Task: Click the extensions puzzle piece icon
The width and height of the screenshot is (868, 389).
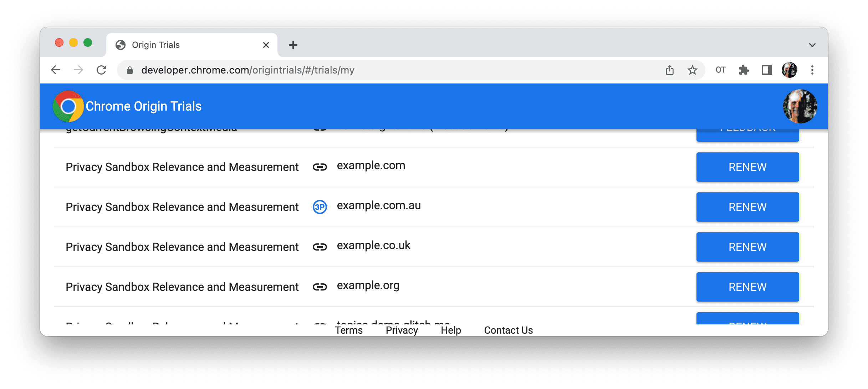Action: 745,70
